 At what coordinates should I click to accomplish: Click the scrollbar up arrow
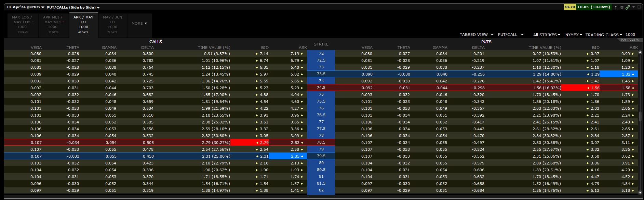(640, 52)
